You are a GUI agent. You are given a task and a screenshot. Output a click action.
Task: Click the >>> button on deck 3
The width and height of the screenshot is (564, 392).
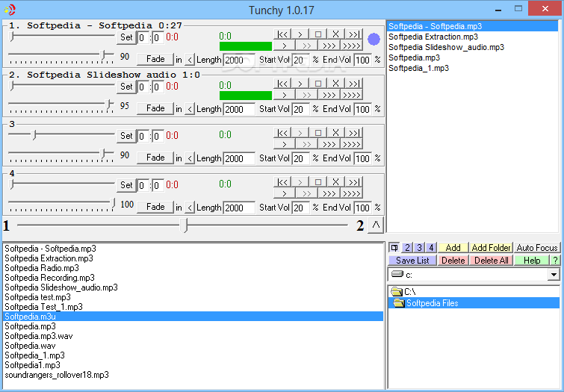(329, 144)
